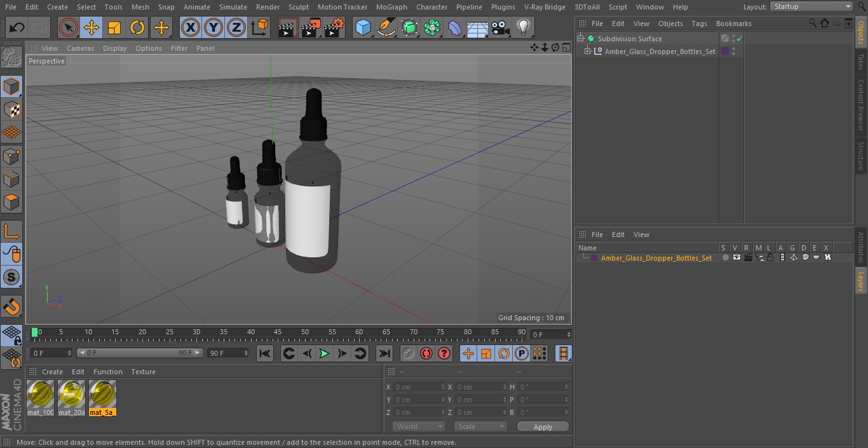Screen dimensions: 868x448
Task: Play the animation forward
Action: [324, 353]
